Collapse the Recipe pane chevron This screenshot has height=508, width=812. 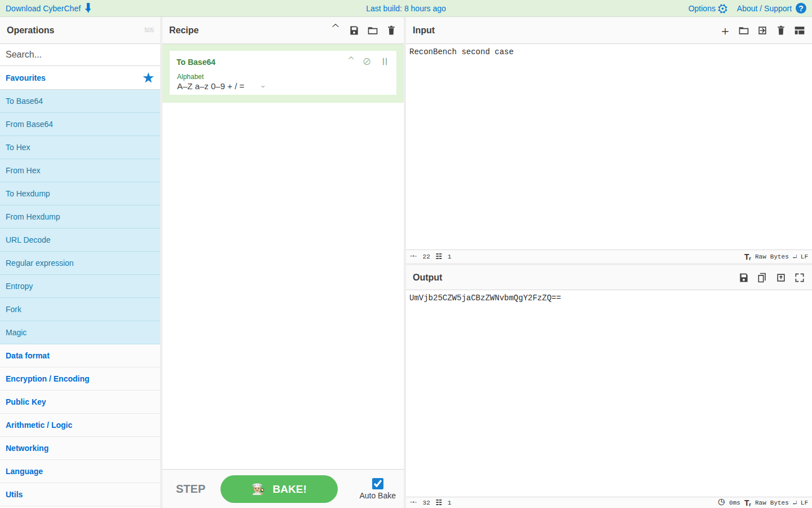coord(336,26)
